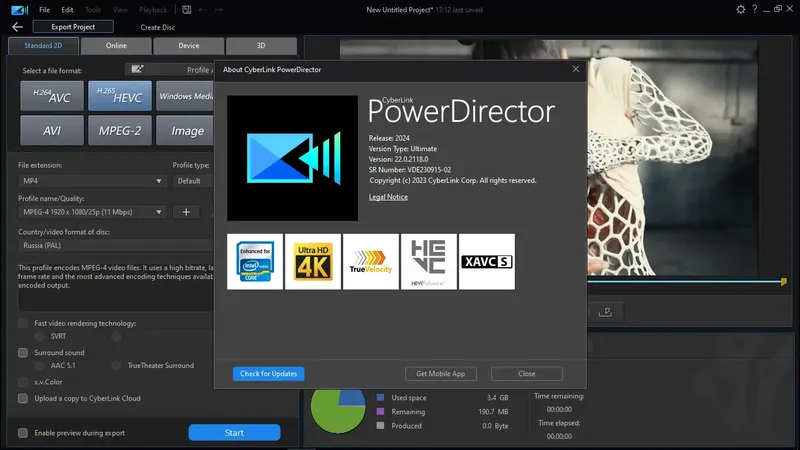Select the Windows Media format
800x450 pixels.
(185, 96)
